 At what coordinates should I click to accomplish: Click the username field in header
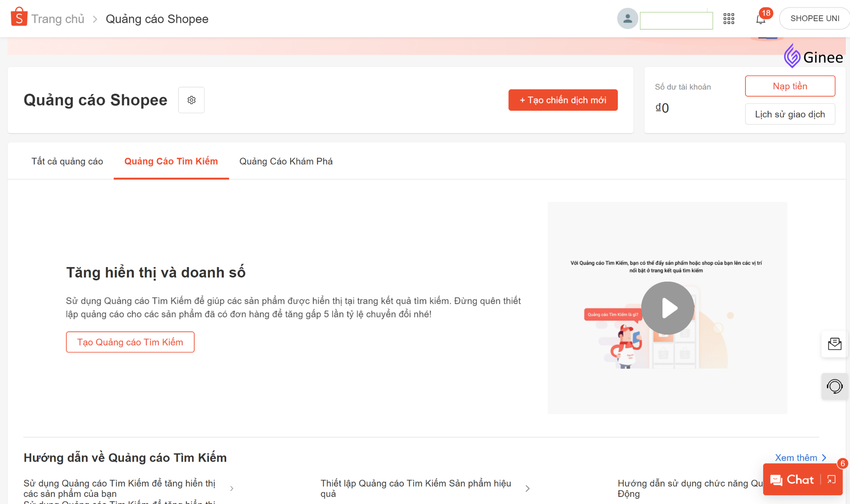tap(676, 21)
